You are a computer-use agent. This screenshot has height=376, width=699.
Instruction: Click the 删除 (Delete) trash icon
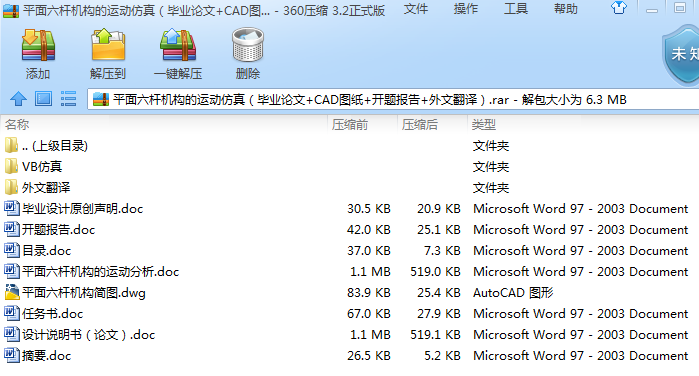pyautogui.click(x=248, y=45)
